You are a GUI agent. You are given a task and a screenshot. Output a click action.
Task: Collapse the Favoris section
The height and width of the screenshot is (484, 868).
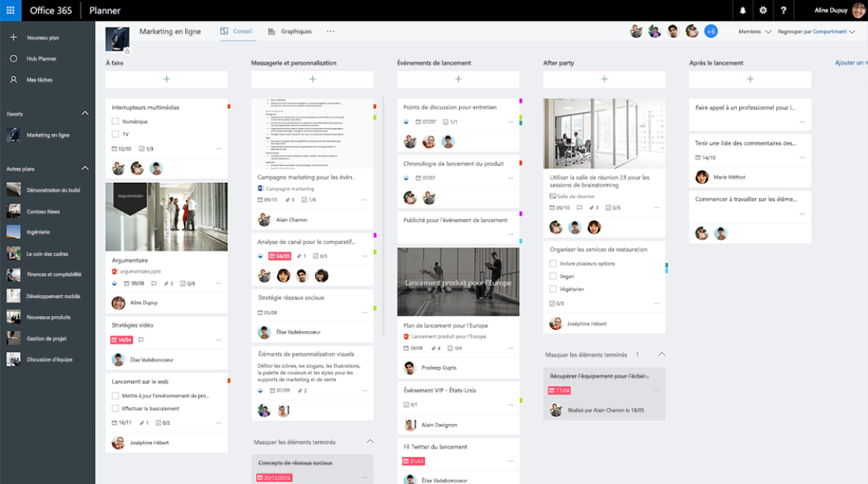[x=85, y=114]
